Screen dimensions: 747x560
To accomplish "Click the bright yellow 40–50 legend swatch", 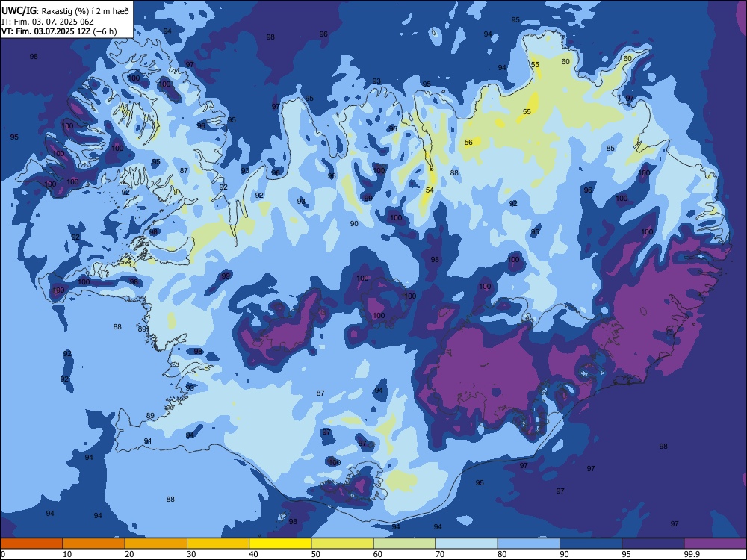I will point(280,544).
